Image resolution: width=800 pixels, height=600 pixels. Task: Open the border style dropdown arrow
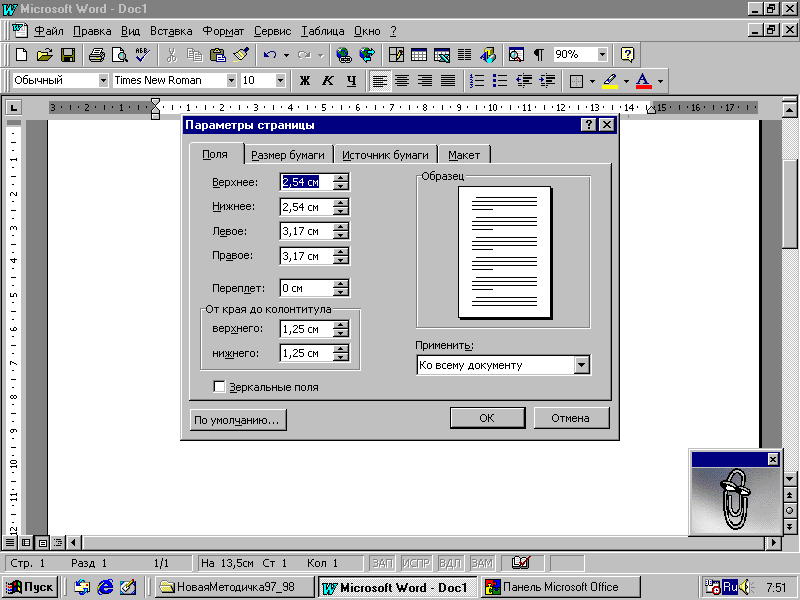[592, 81]
